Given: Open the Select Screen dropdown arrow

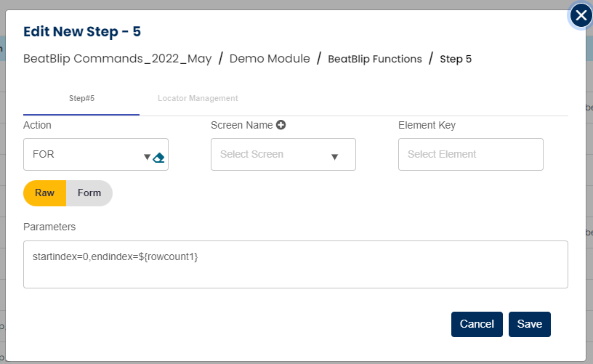Looking at the screenshot, I should tap(335, 156).
